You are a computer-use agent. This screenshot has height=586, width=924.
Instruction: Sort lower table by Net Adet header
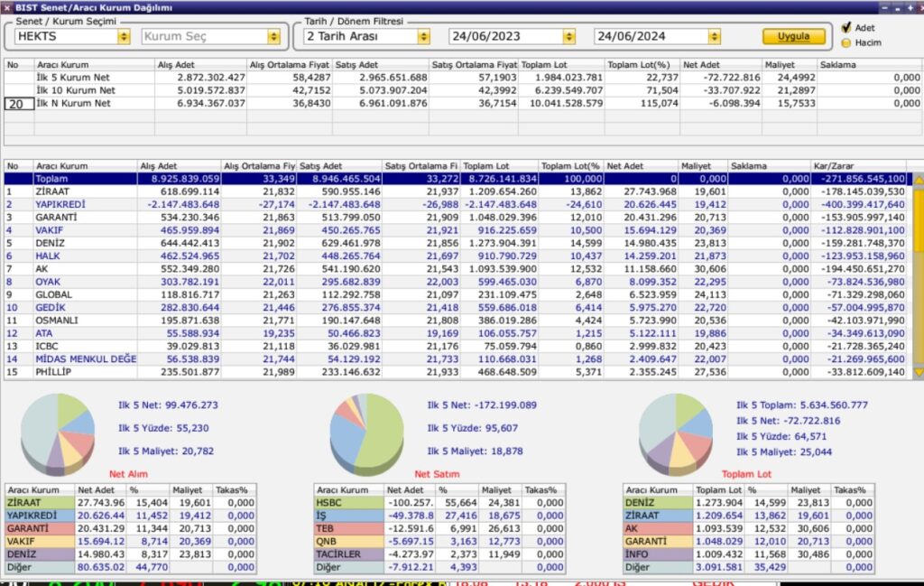(642, 166)
